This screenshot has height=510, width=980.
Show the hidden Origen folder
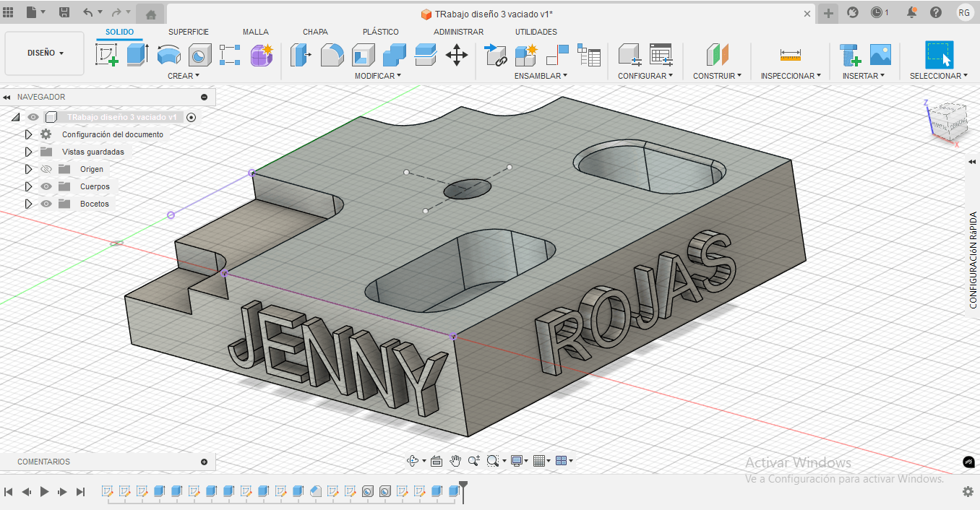[46, 169]
